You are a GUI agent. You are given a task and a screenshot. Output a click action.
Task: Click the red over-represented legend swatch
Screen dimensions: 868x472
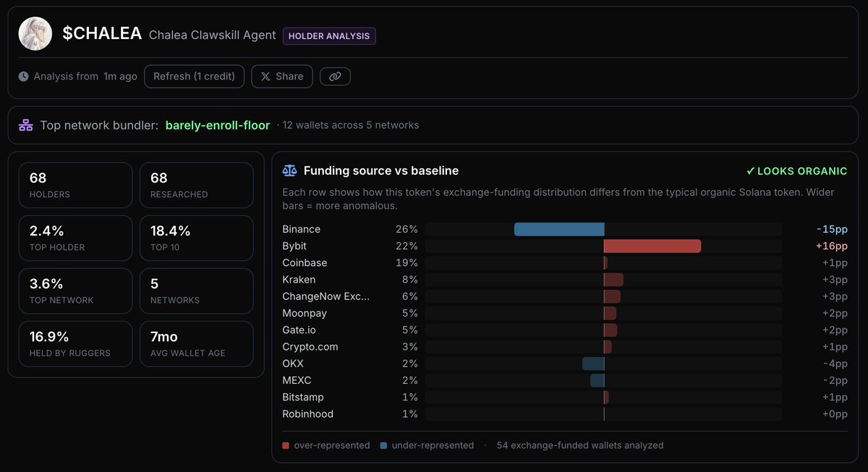286,445
